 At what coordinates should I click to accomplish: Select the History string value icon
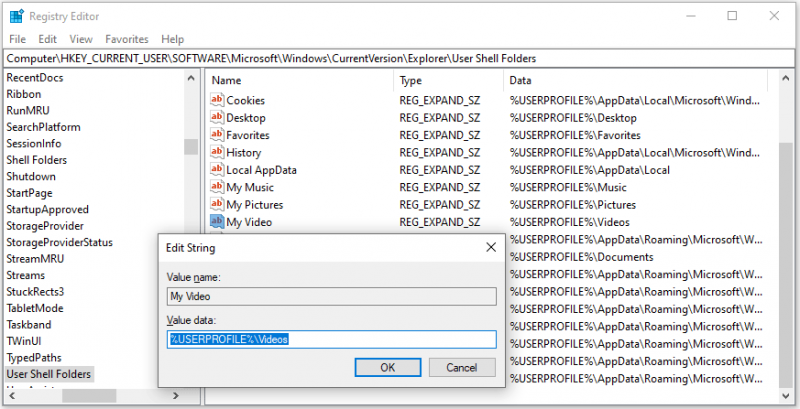click(217, 151)
